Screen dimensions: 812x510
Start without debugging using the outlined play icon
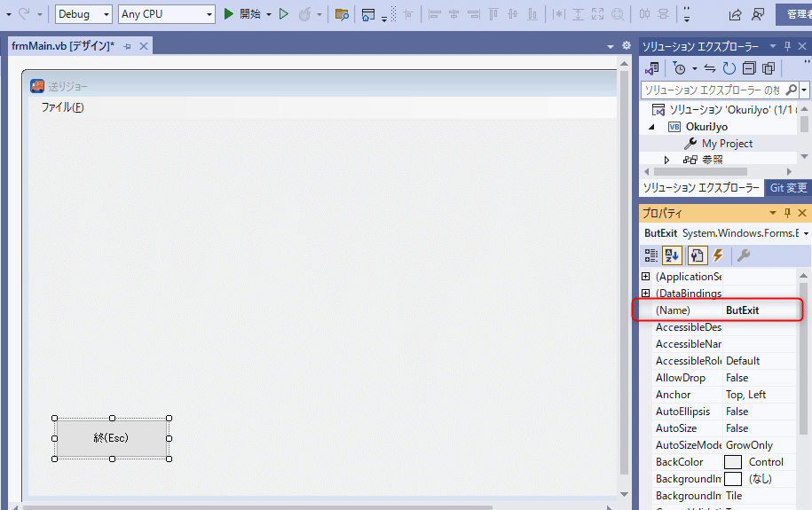(x=283, y=14)
